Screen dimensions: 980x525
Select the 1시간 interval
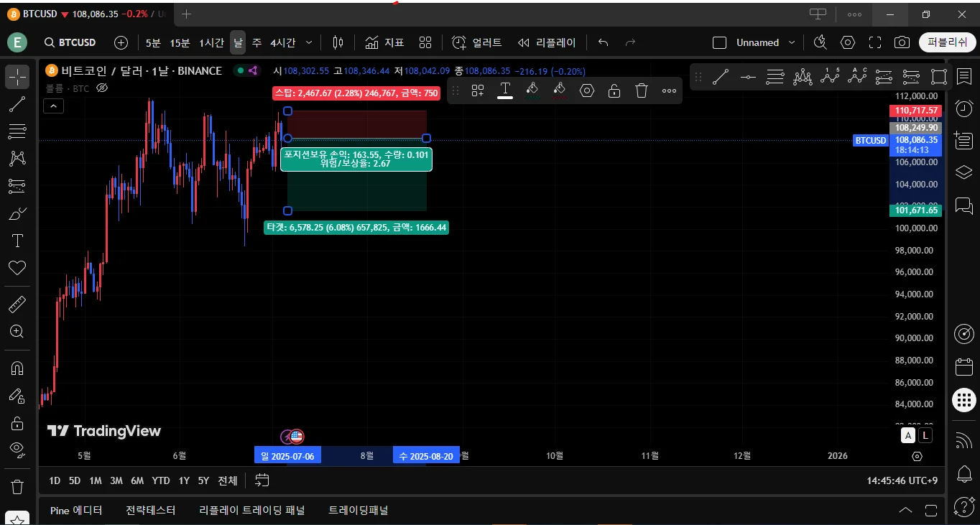coord(211,43)
